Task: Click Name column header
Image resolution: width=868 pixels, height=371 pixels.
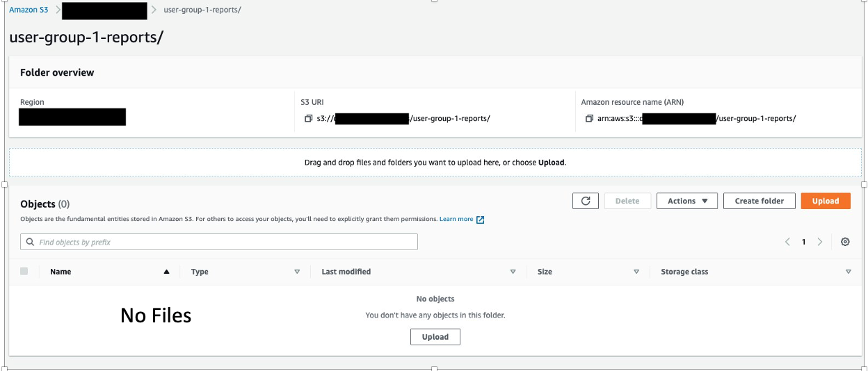Action: (61, 272)
